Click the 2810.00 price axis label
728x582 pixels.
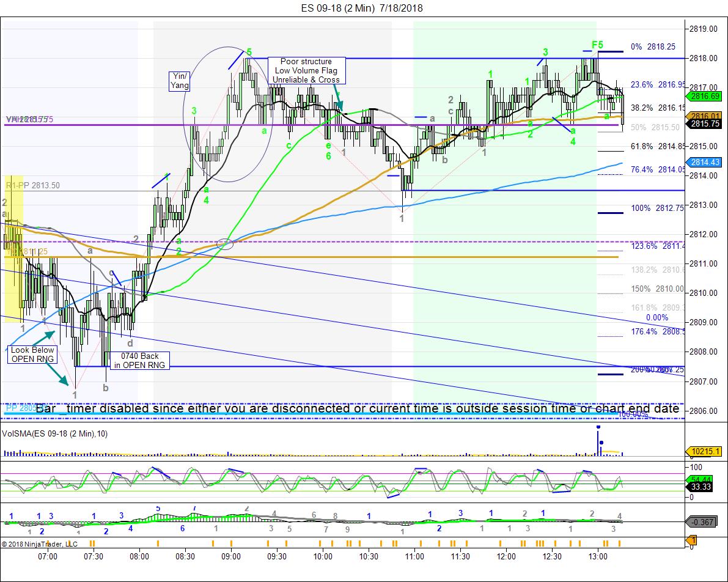click(x=704, y=293)
